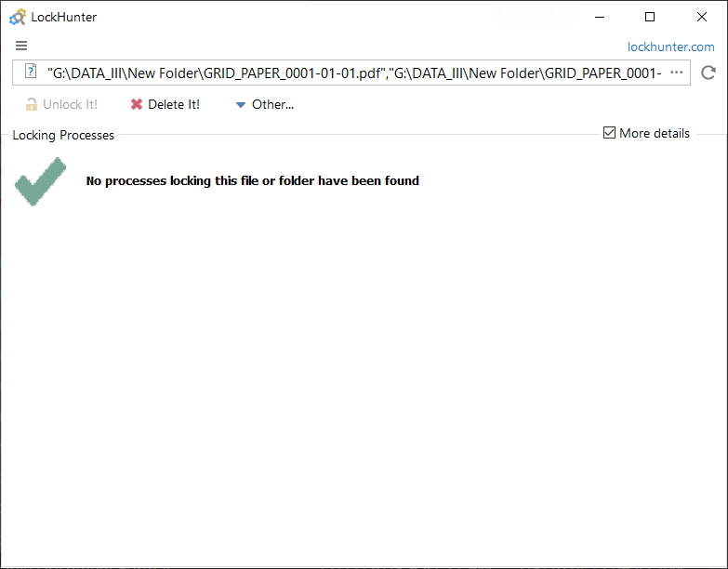728x569 pixels.
Task: Click the LockHunter app icon in title bar
Action: (x=18, y=17)
